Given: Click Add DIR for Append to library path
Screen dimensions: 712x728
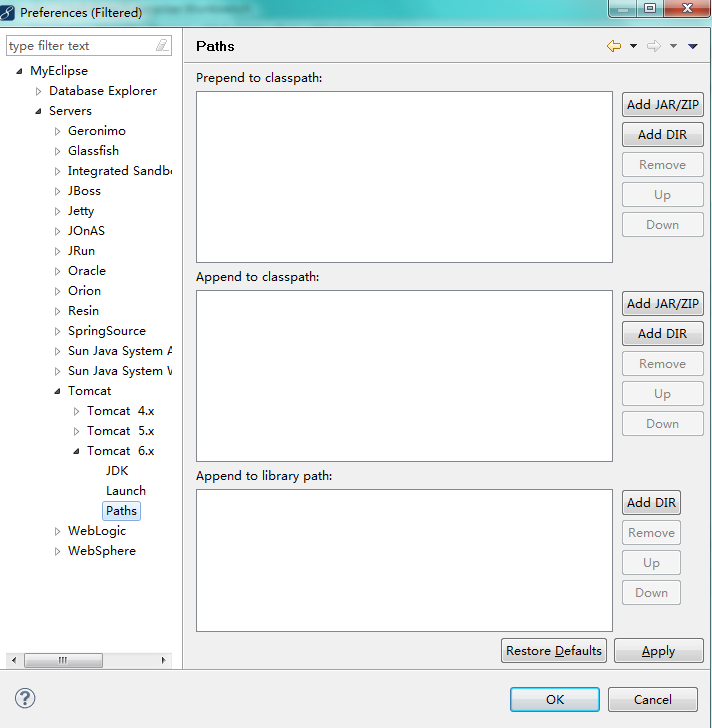Looking at the screenshot, I should 651,503.
